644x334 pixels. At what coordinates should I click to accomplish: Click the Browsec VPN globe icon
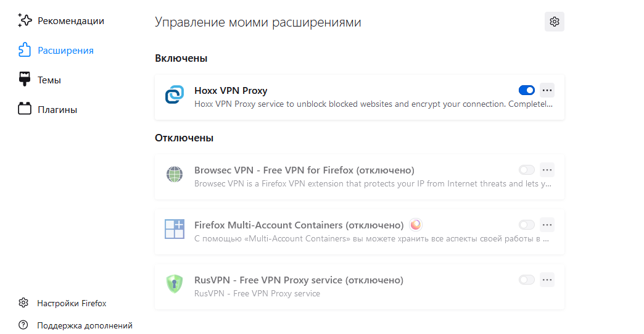point(175,174)
